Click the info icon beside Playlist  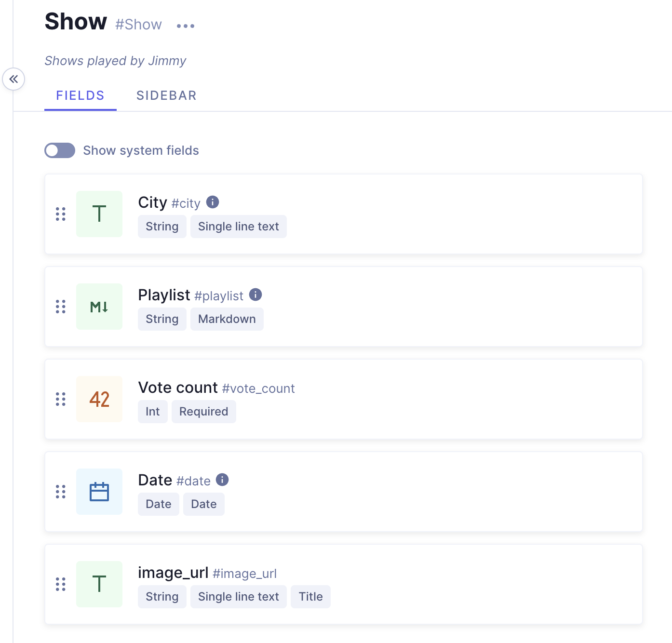pos(255,295)
